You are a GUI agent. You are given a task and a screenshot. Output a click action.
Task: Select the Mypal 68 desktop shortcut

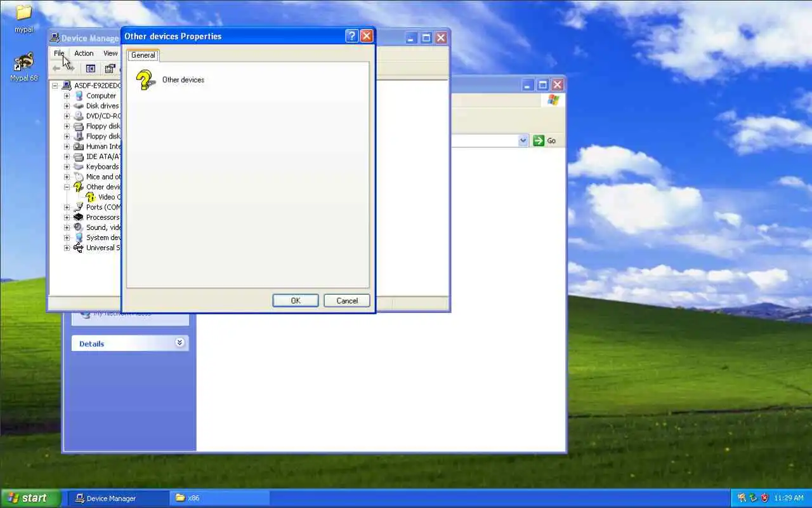[x=23, y=67]
